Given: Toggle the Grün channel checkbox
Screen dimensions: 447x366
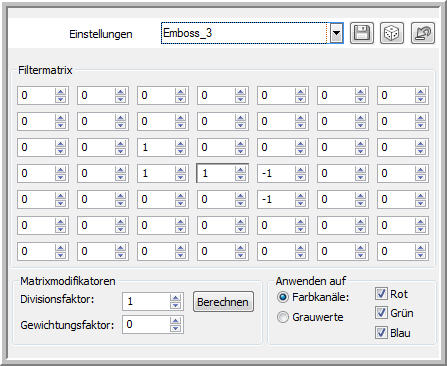Looking at the screenshot, I should [381, 313].
